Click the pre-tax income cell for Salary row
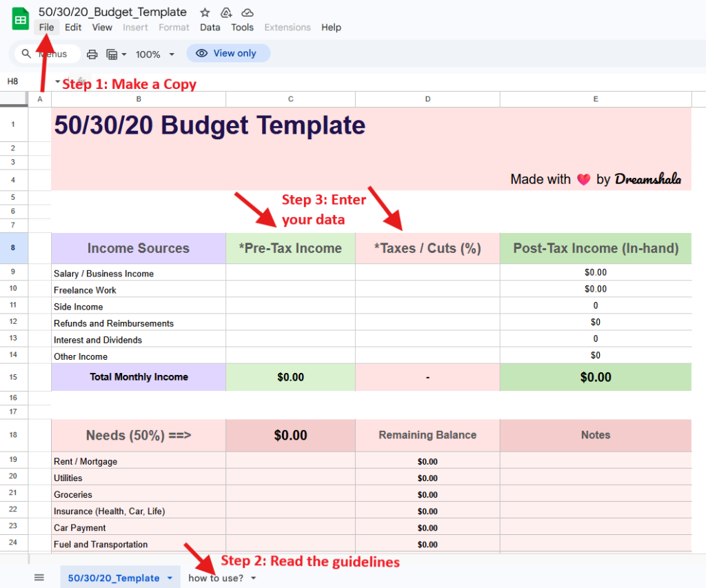Screen dimensions: 706x588 [x=290, y=273]
